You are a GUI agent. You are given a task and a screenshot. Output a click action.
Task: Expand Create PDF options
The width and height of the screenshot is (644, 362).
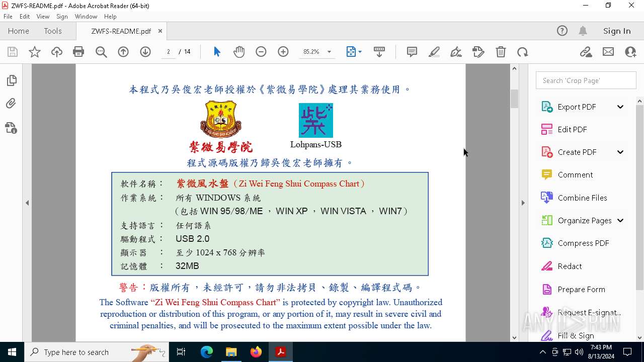620,152
